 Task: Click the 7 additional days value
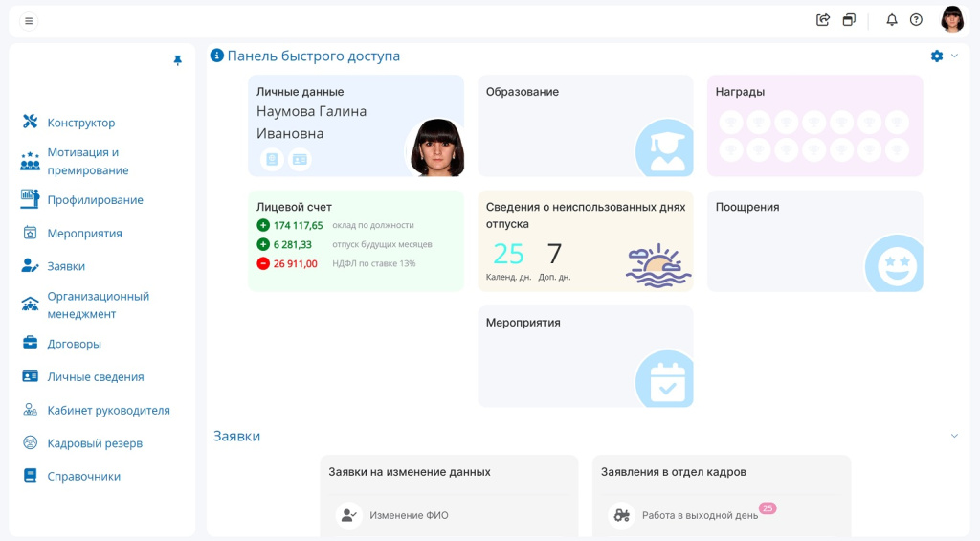click(554, 254)
